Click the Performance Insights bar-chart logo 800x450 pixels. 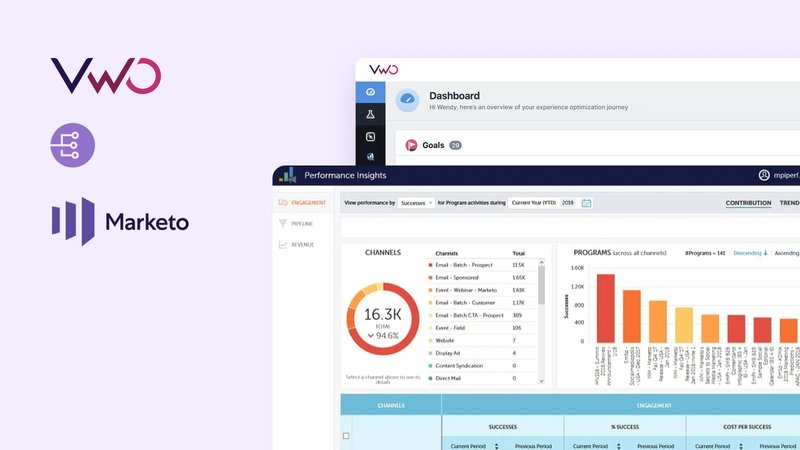coord(287,175)
